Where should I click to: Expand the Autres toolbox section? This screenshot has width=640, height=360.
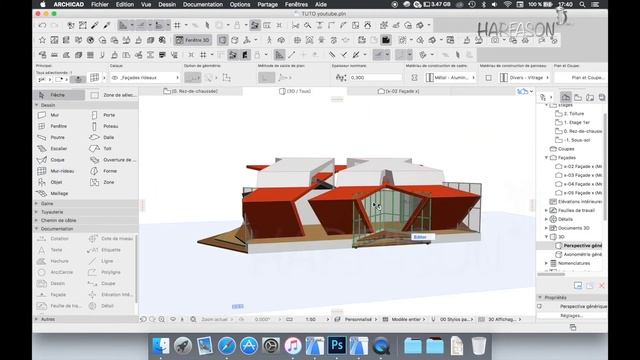point(37,319)
